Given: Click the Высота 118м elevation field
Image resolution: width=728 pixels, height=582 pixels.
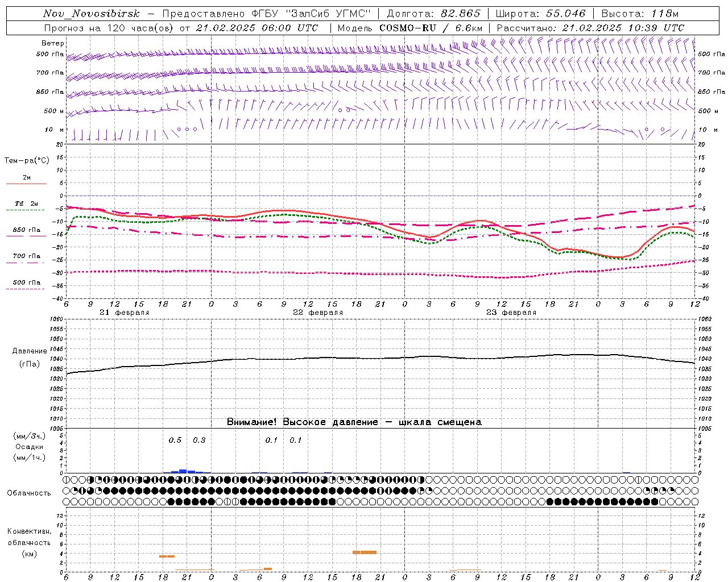Looking at the screenshot, I should click(x=640, y=14).
